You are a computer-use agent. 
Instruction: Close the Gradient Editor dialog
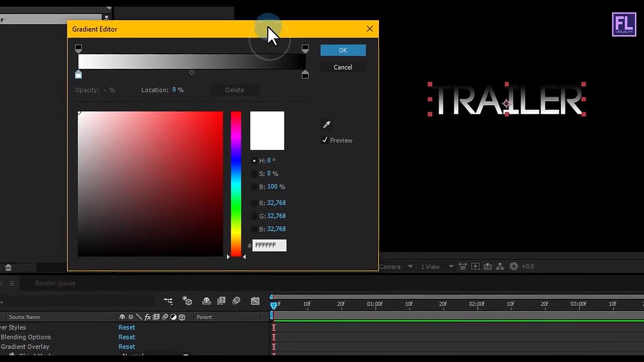point(370,29)
